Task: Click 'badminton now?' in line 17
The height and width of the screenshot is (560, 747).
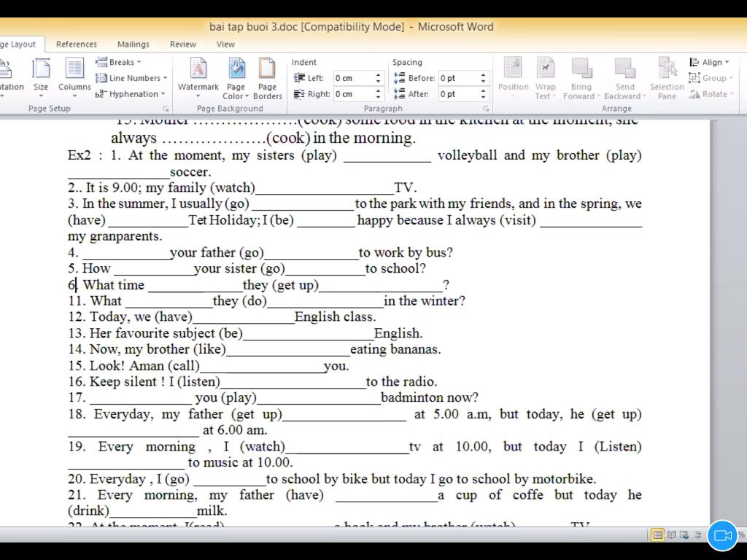Action: click(429, 397)
